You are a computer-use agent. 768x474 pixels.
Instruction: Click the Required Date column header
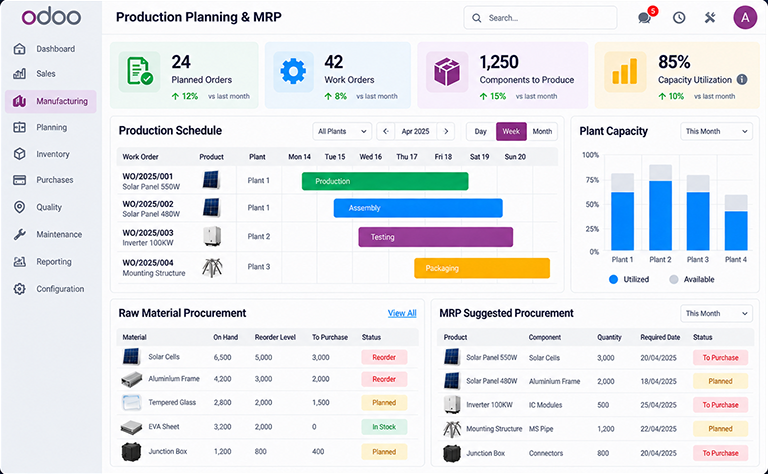pos(660,337)
